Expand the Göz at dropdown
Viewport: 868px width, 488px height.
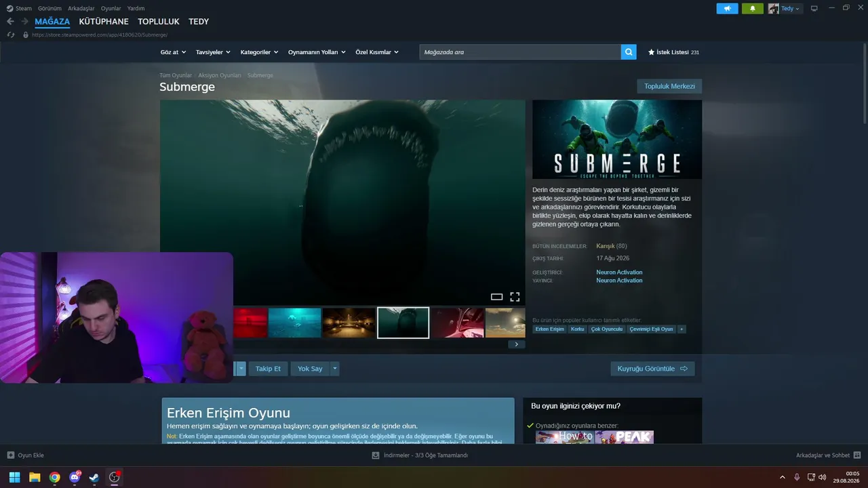(x=172, y=52)
